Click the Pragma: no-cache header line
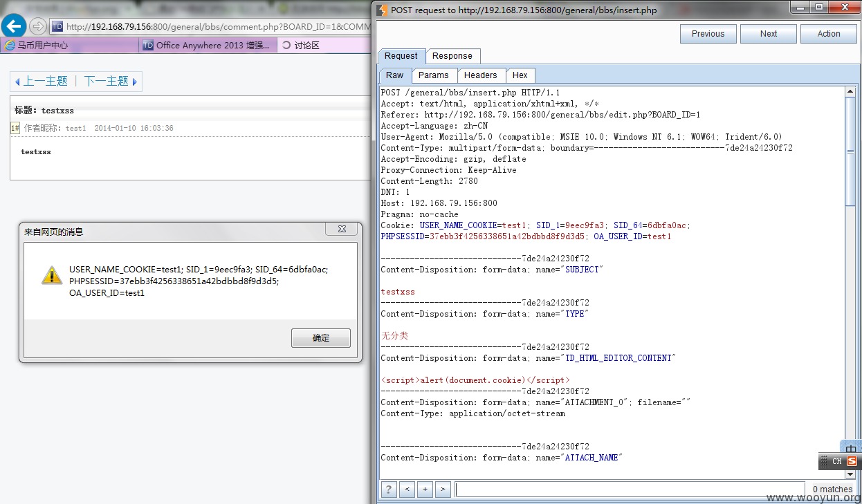 [419, 214]
